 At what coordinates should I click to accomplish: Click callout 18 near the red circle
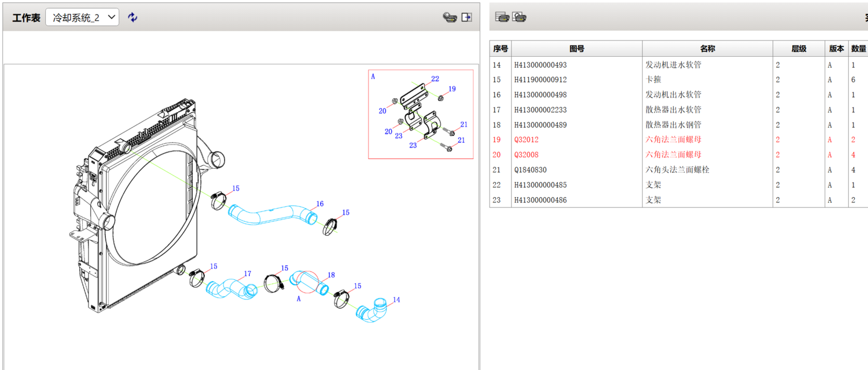331,275
